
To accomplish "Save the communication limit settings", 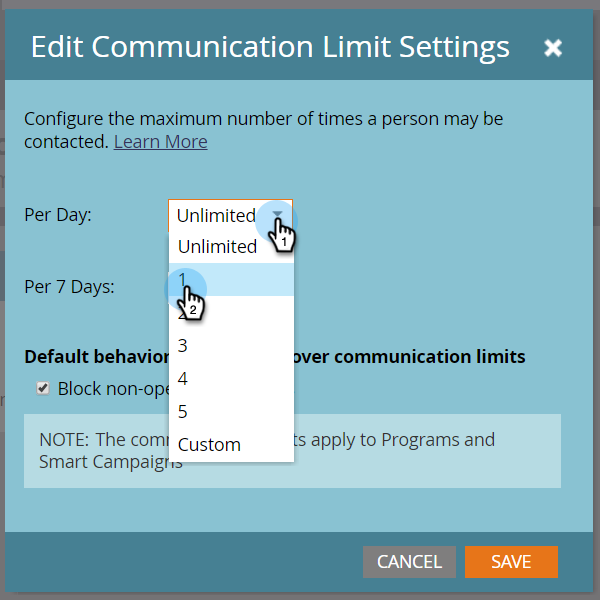I will click(511, 562).
